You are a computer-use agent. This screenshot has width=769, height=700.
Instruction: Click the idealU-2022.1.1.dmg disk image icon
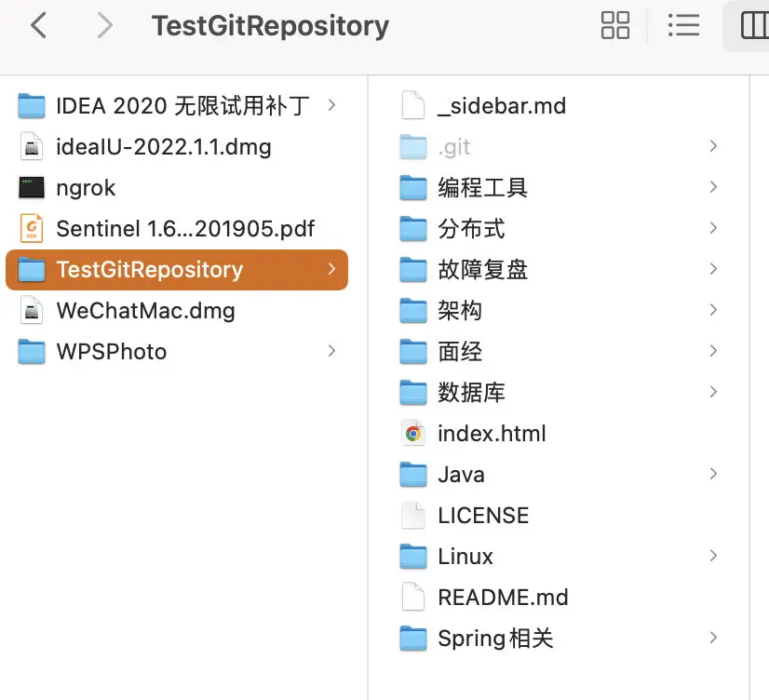pyautogui.click(x=32, y=147)
